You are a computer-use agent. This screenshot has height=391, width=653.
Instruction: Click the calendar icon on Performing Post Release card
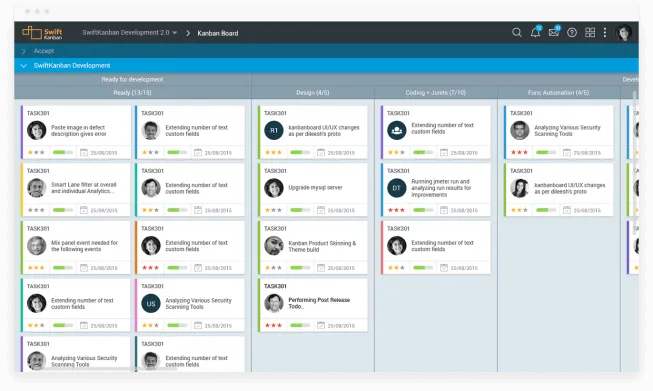point(321,325)
